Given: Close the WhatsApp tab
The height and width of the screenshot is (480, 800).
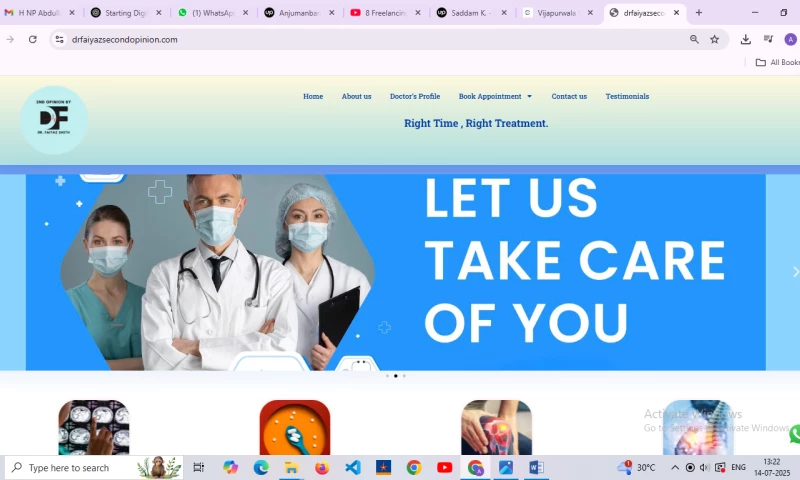Looking at the screenshot, I should click(x=245, y=13).
